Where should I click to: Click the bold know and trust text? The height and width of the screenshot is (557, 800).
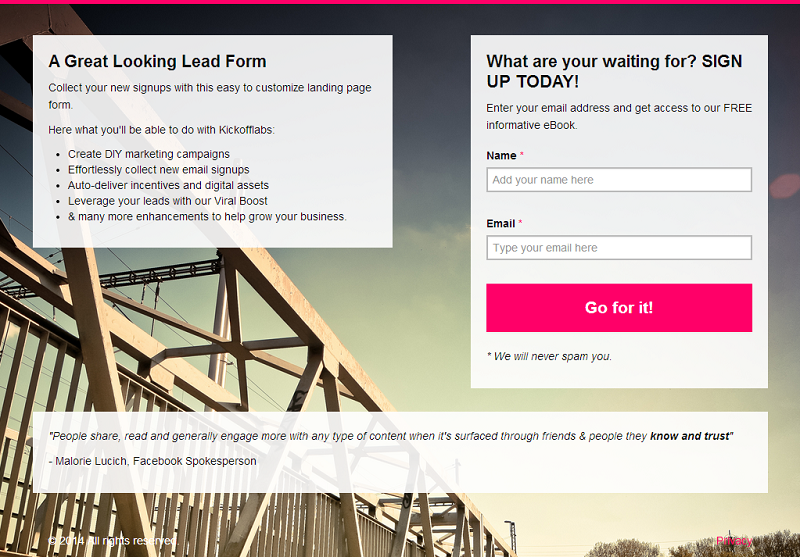(x=690, y=437)
